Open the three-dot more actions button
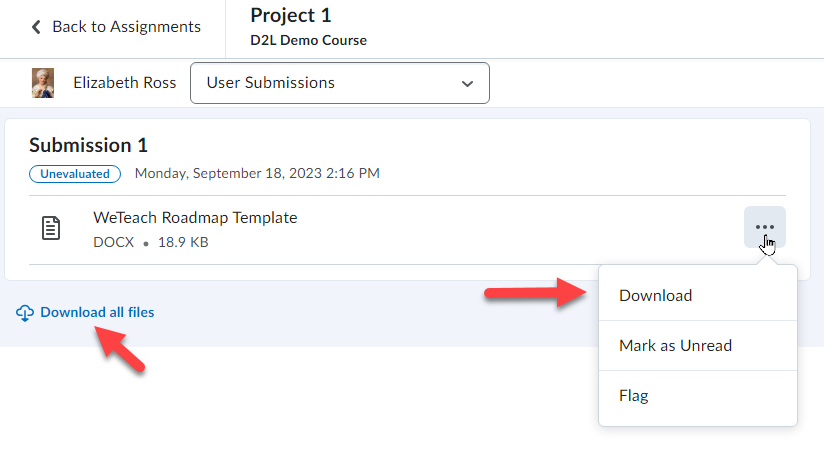This screenshot has height=461, width=824. click(x=765, y=227)
